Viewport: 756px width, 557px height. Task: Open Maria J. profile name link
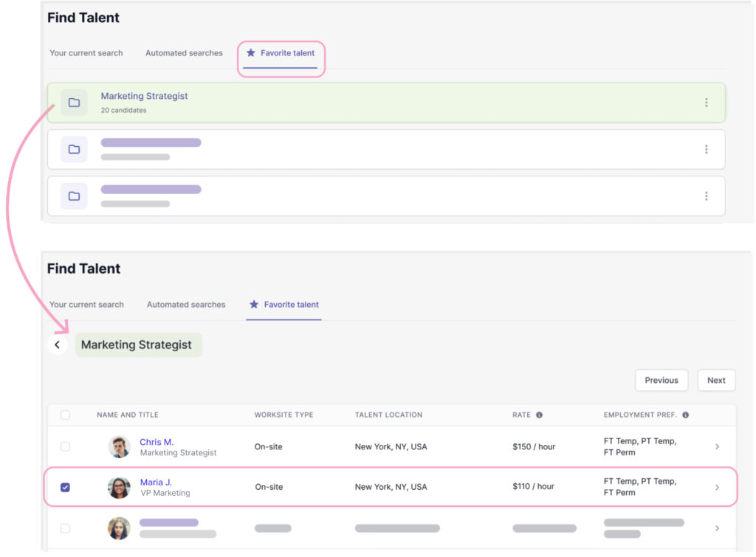(x=156, y=482)
